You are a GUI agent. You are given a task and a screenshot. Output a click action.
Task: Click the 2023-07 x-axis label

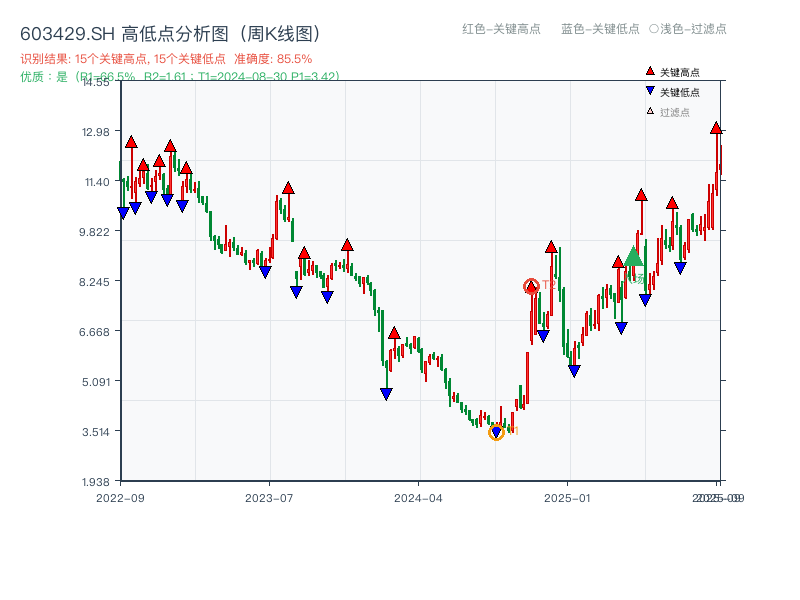coord(269,498)
